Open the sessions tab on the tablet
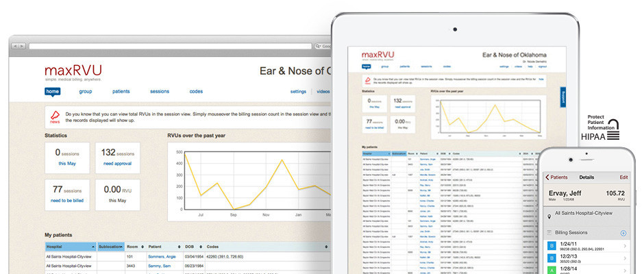This screenshot has height=274, width=644. coord(426,66)
